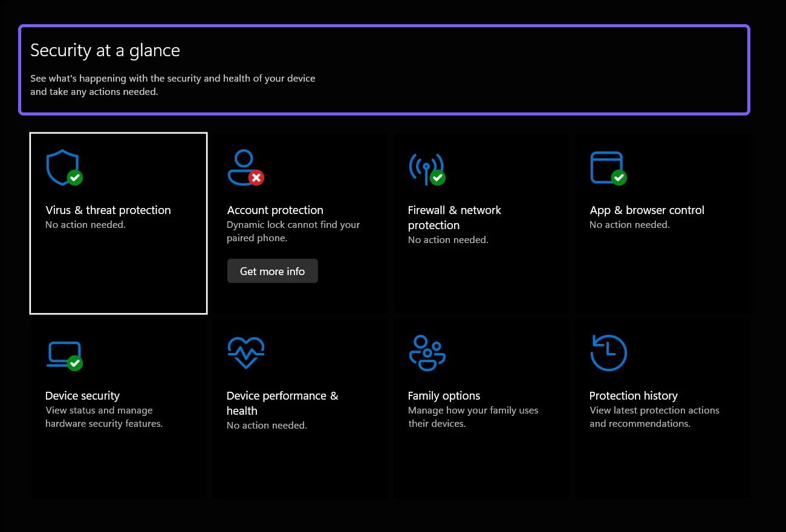Click 'Manage how your family uses their devices' text

click(473, 417)
